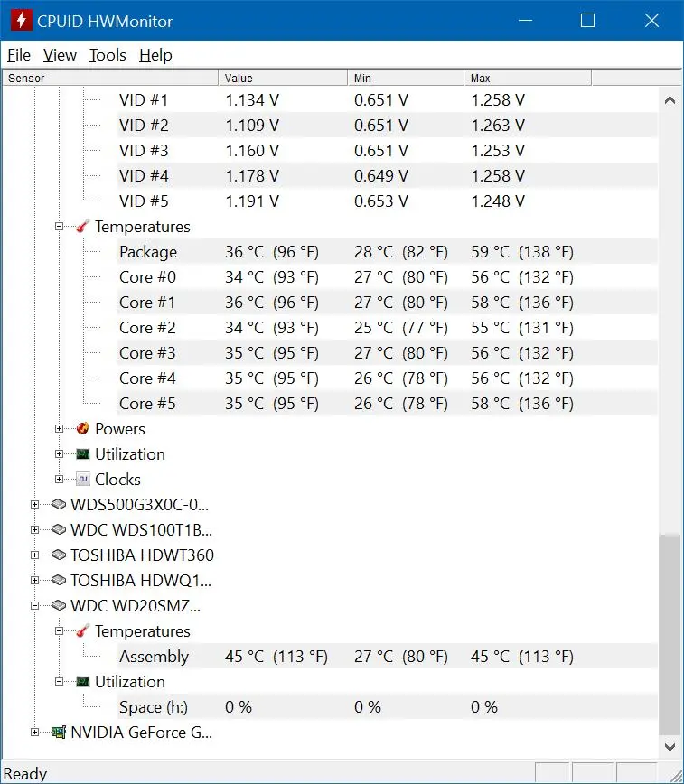
Task: Click the WDC WDS100T1B drive icon
Action: click(x=59, y=529)
